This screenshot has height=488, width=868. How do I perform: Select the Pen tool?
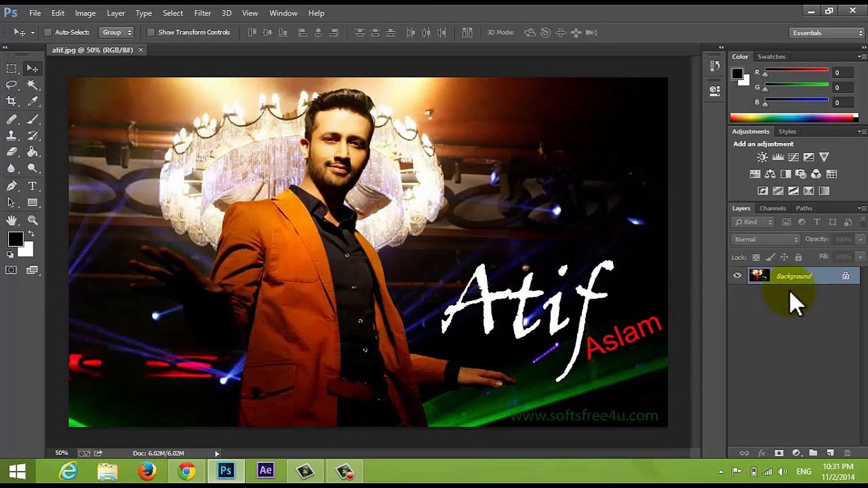coord(12,186)
